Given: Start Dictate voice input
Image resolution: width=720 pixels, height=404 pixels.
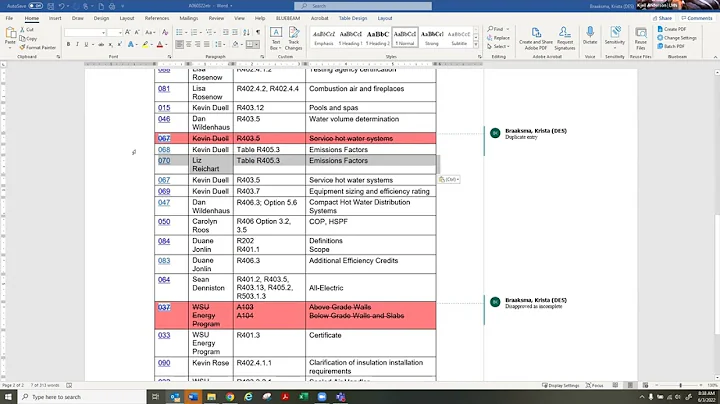Looking at the screenshot, I should click(x=590, y=36).
